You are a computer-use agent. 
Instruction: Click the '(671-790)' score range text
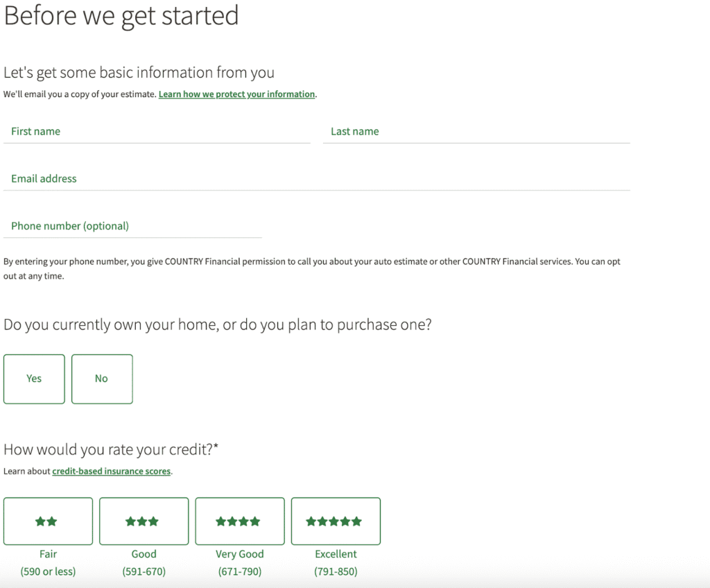coord(239,572)
